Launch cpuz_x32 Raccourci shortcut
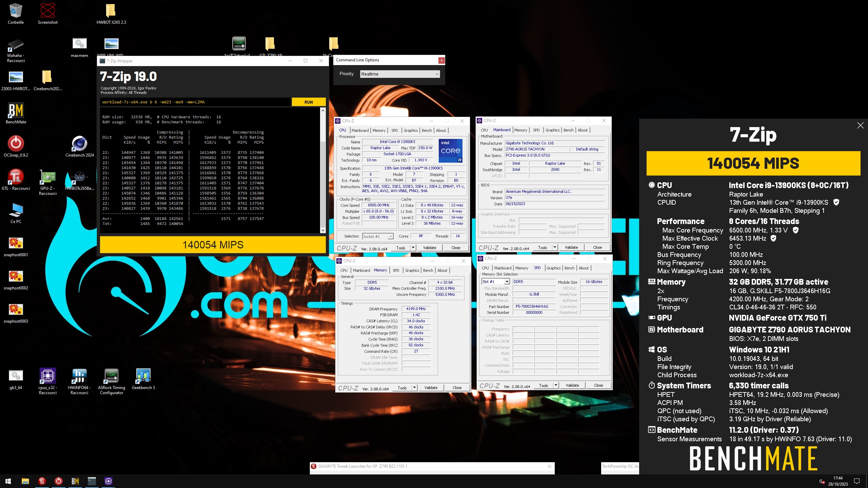The height and width of the screenshot is (488, 868). (47, 381)
